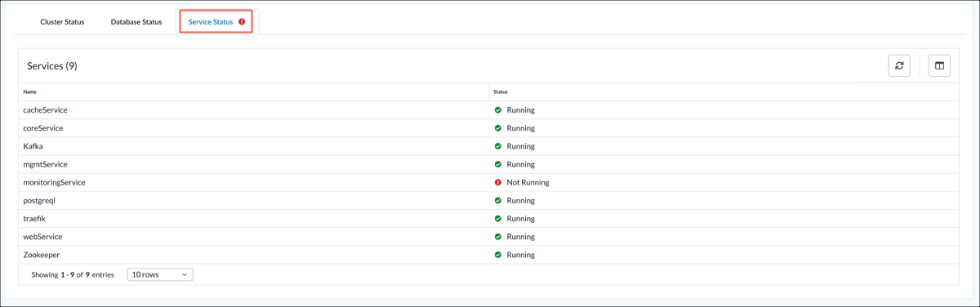
Task: Click Running status text for cacheService
Action: pyautogui.click(x=521, y=110)
